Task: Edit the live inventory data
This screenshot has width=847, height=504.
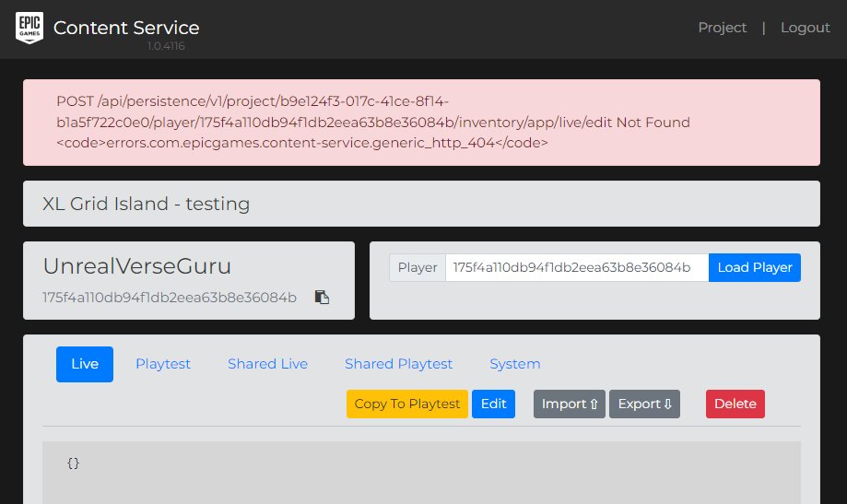Action: pyautogui.click(x=494, y=404)
